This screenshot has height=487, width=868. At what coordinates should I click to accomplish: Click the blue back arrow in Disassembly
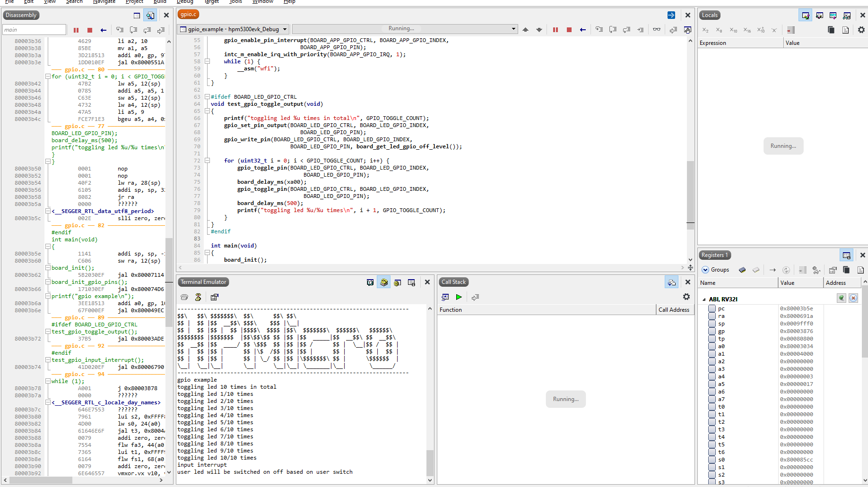(104, 30)
